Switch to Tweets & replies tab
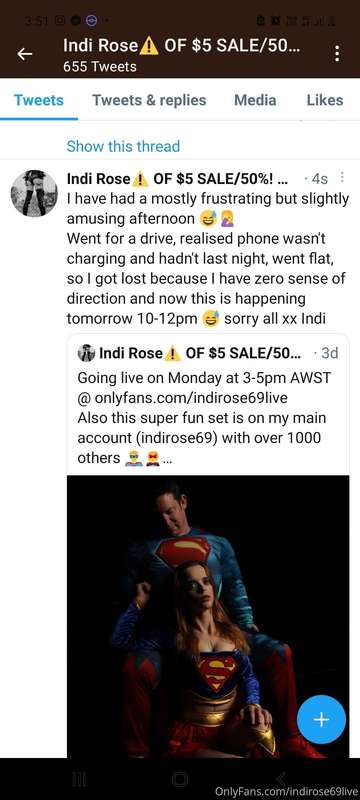Screen dimensions: 360x800 (149, 100)
